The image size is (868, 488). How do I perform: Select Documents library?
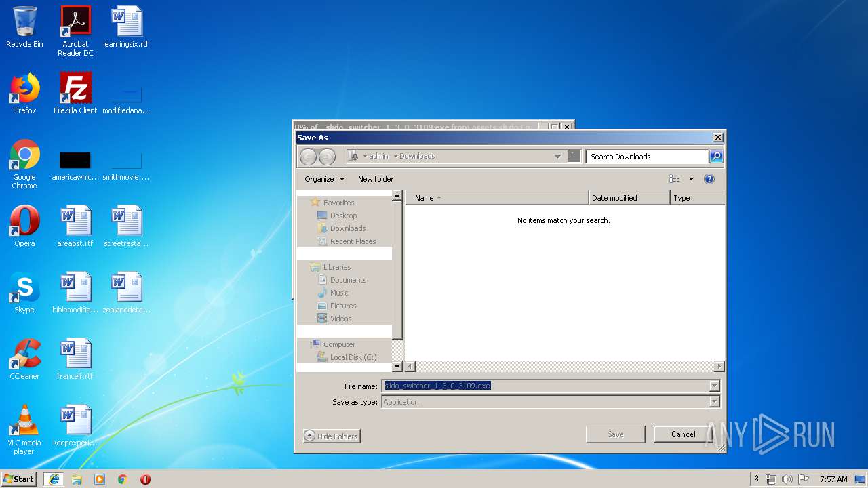point(348,280)
